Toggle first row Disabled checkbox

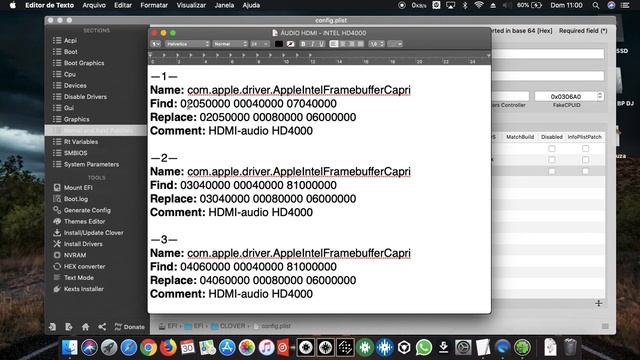pos(552,148)
